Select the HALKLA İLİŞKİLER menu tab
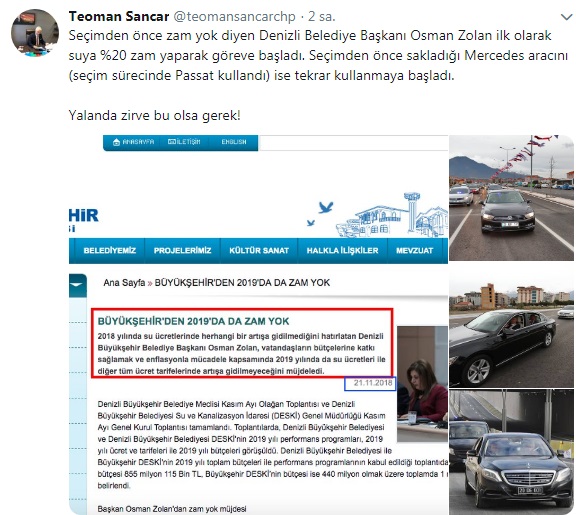Image resolution: width=576 pixels, height=515 pixels. tap(342, 251)
